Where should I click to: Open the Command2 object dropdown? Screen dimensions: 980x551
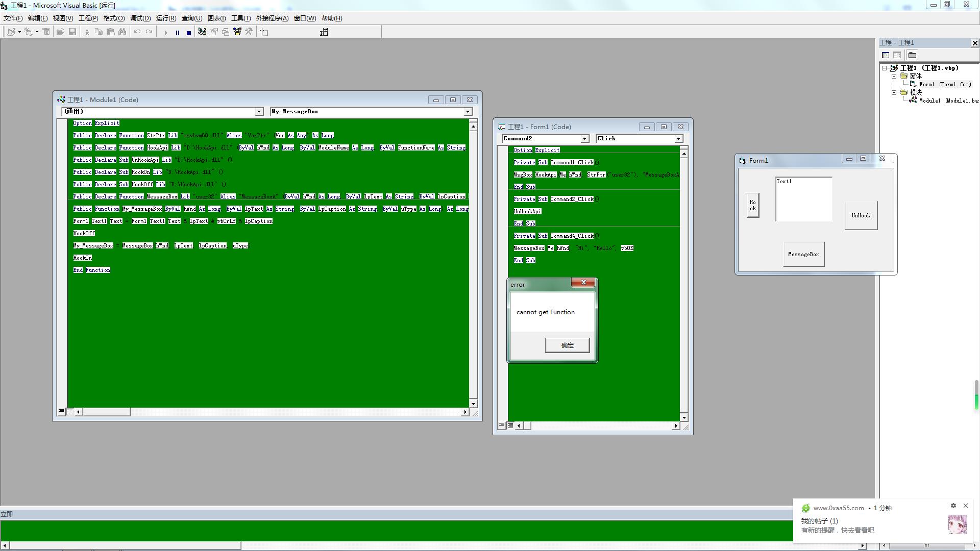584,139
